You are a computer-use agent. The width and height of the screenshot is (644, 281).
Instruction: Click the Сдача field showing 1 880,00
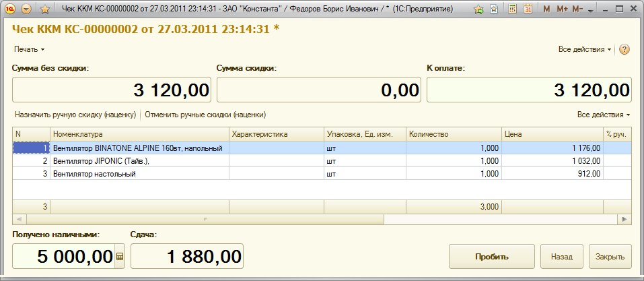click(x=187, y=256)
